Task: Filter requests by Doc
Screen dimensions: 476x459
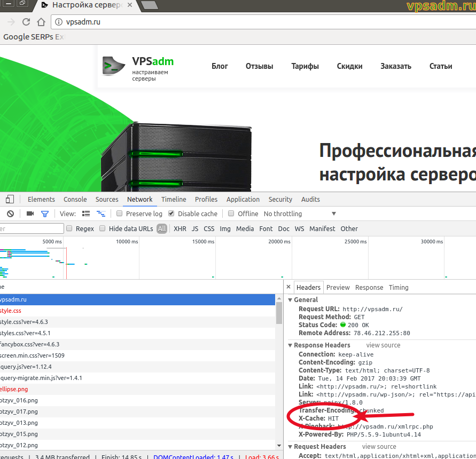Action: (x=284, y=228)
